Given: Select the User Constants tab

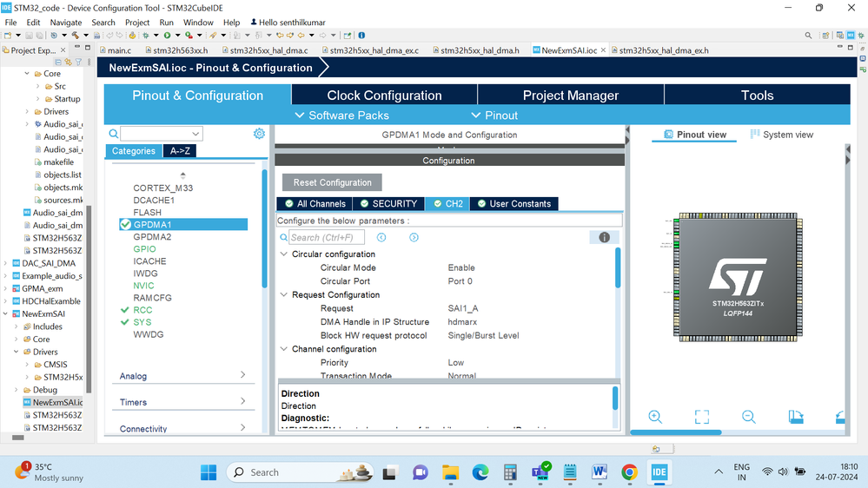Looking at the screenshot, I should pos(514,203).
